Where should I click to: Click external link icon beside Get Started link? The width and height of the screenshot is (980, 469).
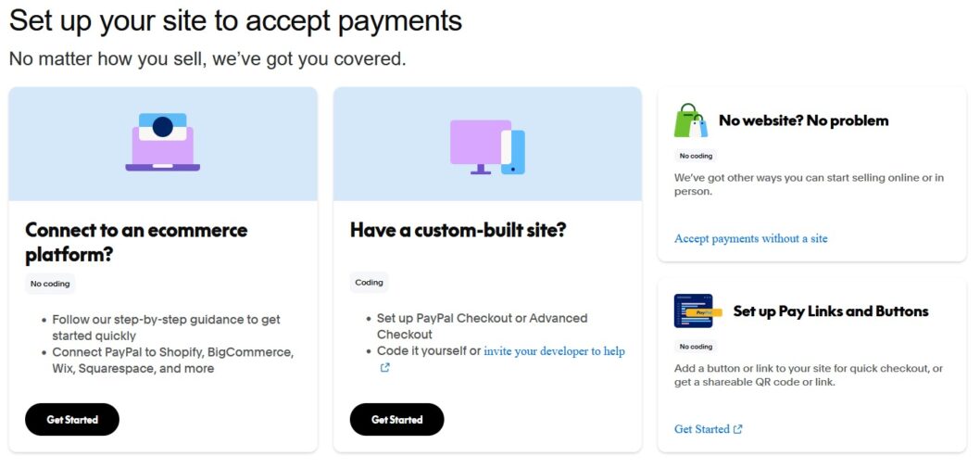tap(738, 429)
